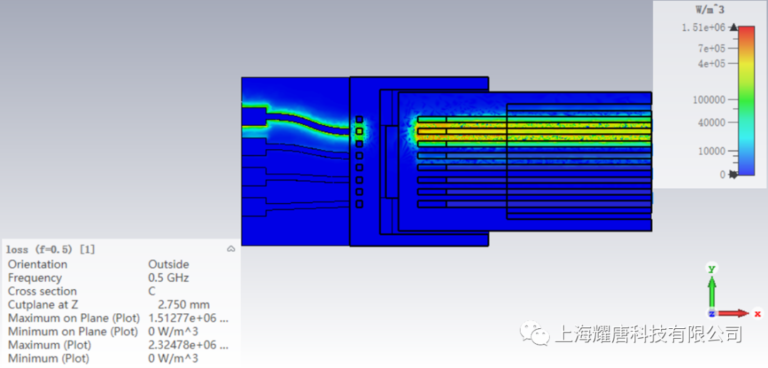Select the topmost square via pad
This screenshot has height=368, width=768.
point(359,119)
